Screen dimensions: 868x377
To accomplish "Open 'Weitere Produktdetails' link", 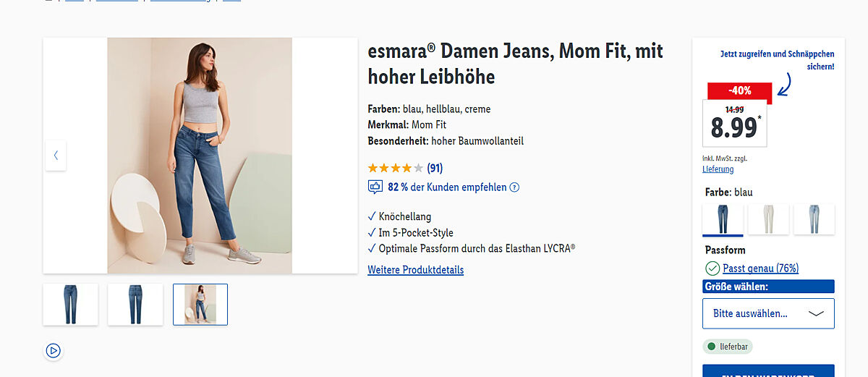I will pos(415,270).
